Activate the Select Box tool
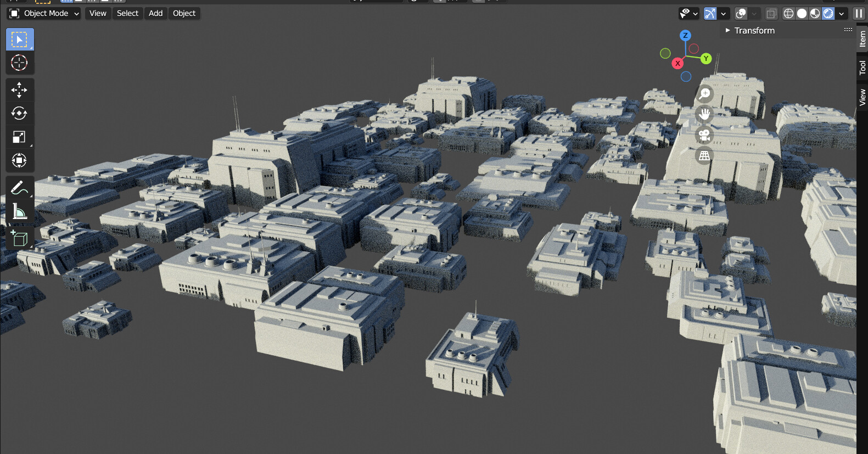The height and width of the screenshot is (454, 868). click(x=20, y=40)
